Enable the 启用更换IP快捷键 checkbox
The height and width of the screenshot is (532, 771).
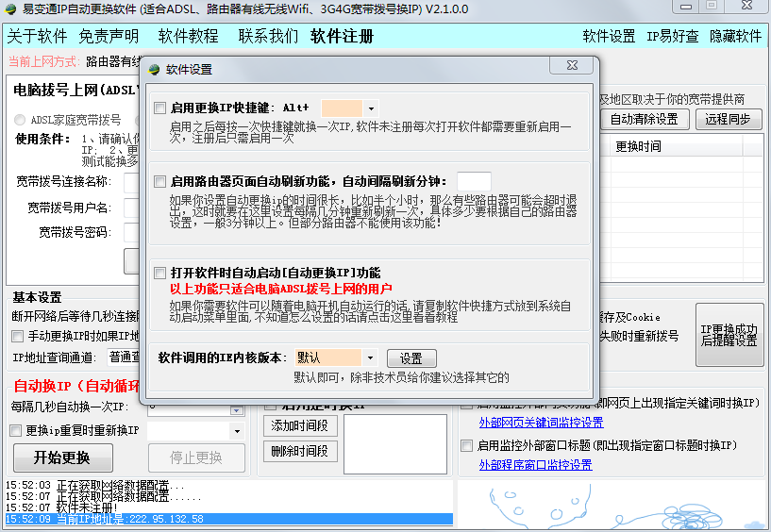point(159,108)
